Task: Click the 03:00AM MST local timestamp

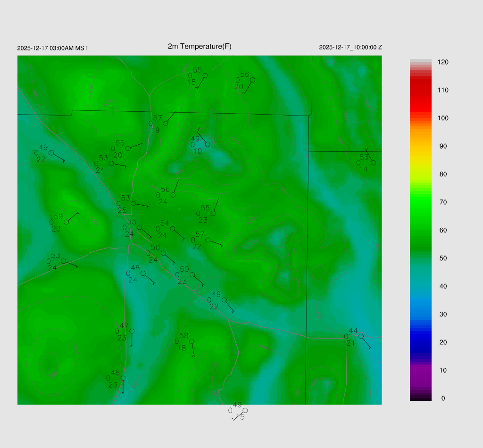Action: [52, 48]
